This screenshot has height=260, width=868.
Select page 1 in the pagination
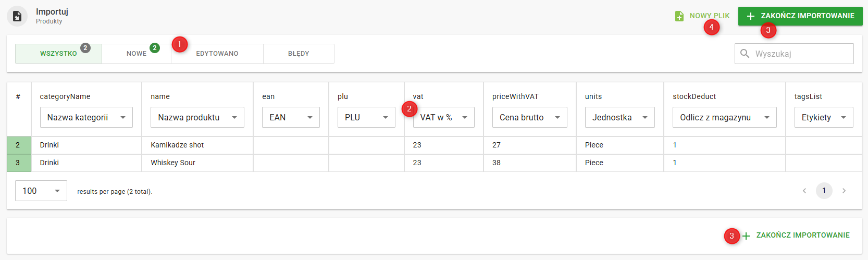point(824,191)
